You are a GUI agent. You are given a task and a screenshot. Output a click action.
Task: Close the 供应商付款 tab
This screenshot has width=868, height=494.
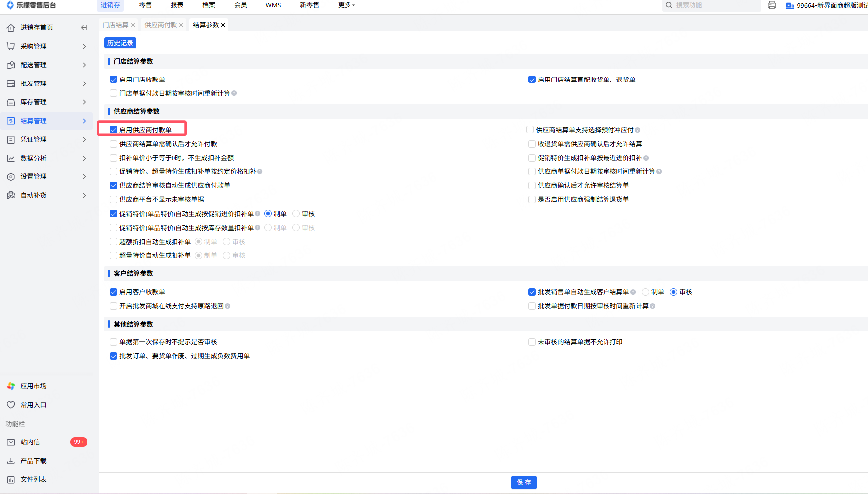181,25
